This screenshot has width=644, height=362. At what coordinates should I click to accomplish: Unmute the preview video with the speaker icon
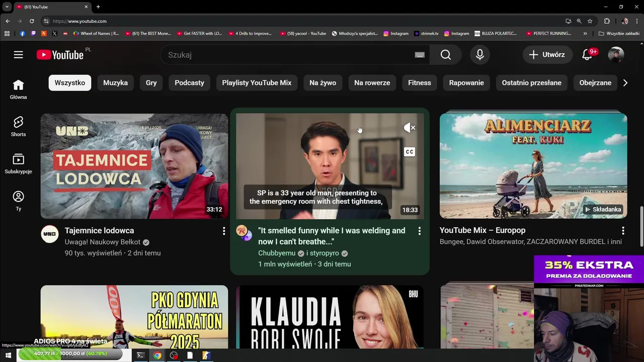point(410,128)
